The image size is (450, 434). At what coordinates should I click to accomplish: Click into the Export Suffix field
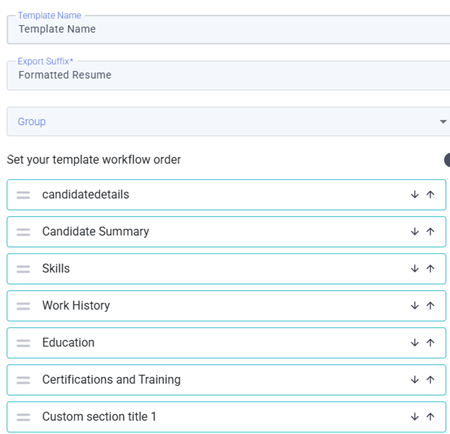point(229,75)
